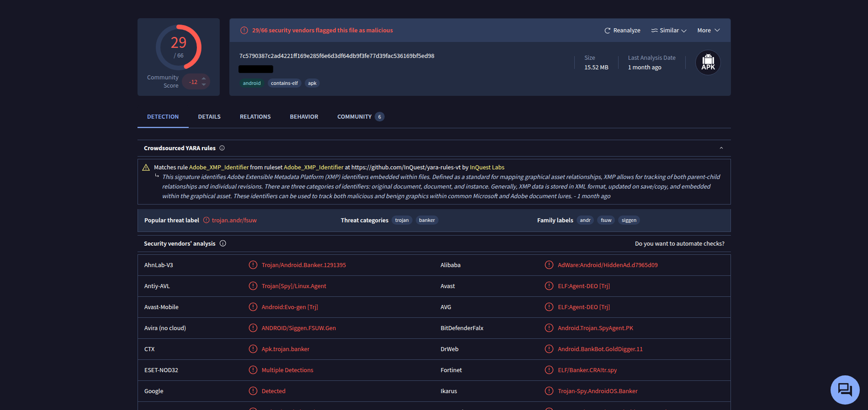Open the InQuest Labs author link
The width and height of the screenshot is (868, 410).
click(487, 167)
